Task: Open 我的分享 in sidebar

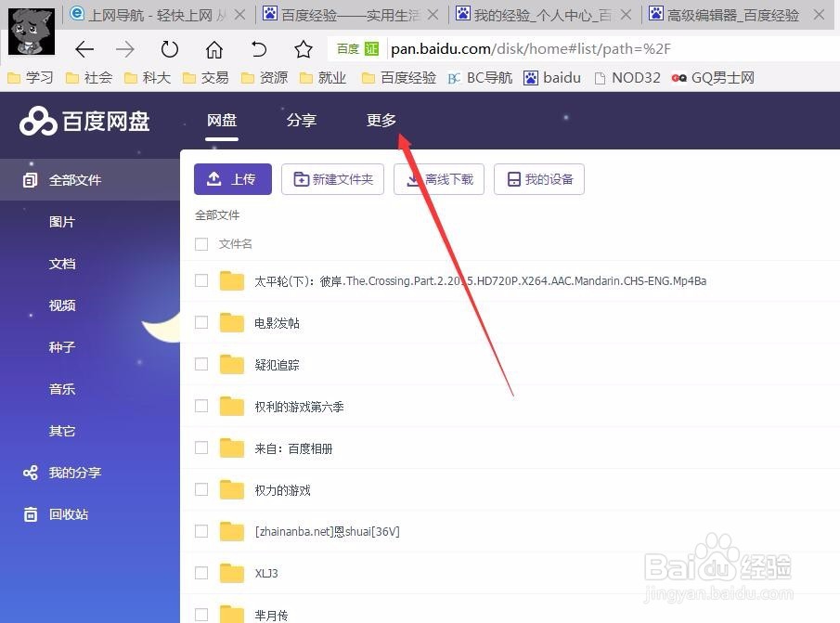Action: pyautogui.click(x=62, y=473)
